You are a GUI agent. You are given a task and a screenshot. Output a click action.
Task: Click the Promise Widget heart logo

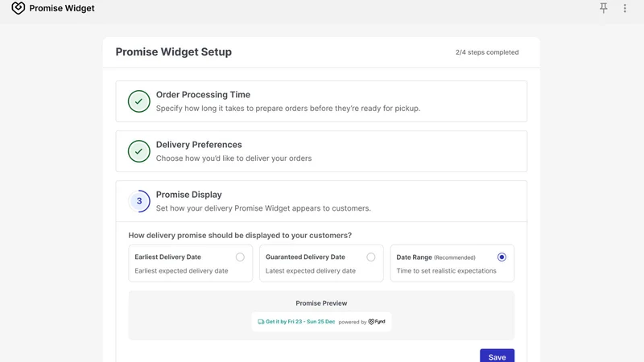[x=18, y=8]
